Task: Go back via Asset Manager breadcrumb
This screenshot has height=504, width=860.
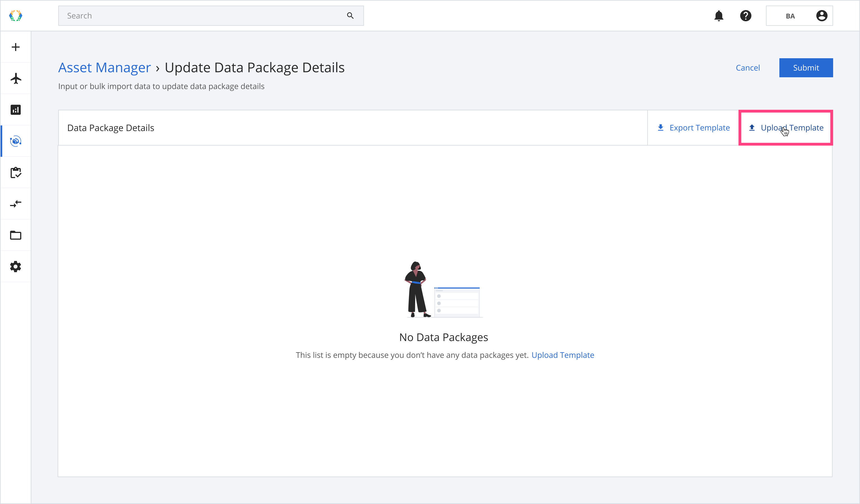Action: [104, 67]
